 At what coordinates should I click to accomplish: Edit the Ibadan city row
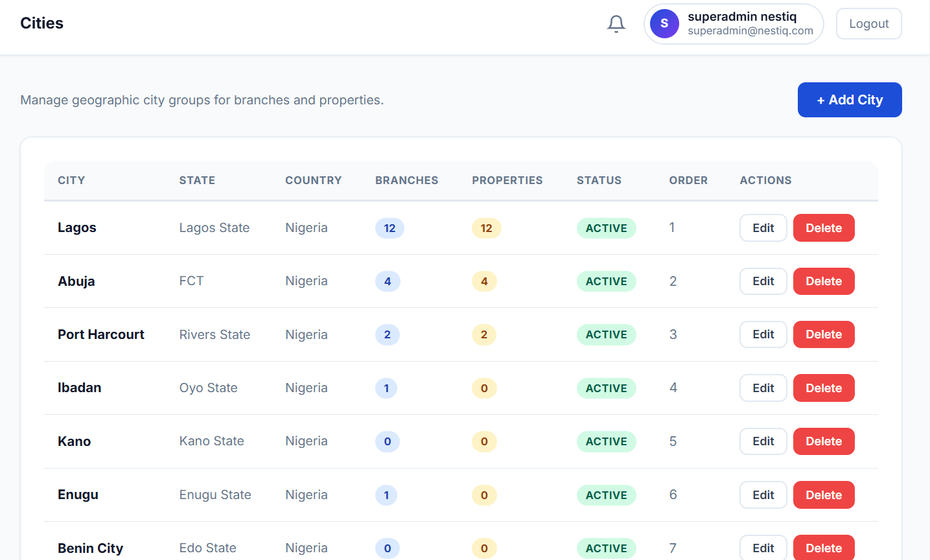tap(763, 388)
